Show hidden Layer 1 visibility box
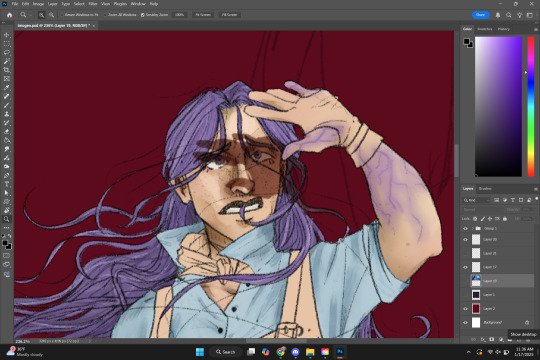 [x=465, y=295]
